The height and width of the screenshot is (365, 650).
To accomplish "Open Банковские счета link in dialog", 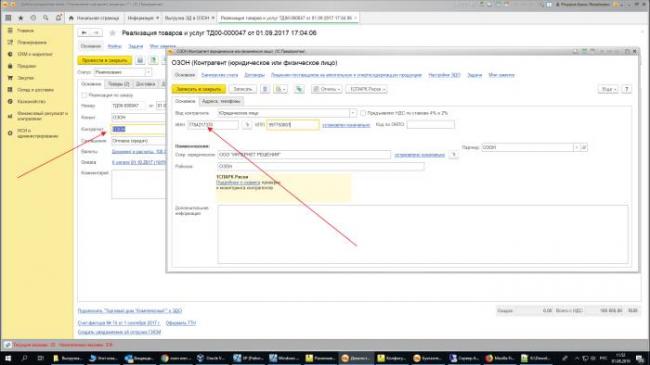I will pyautogui.click(x=219, y=75).
